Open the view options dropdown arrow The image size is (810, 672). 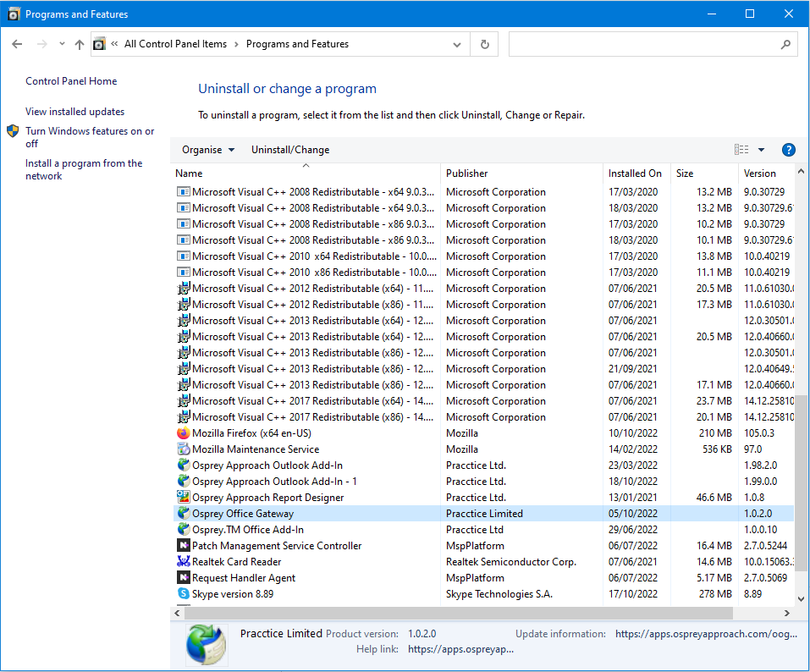click(x=761, y=150)
